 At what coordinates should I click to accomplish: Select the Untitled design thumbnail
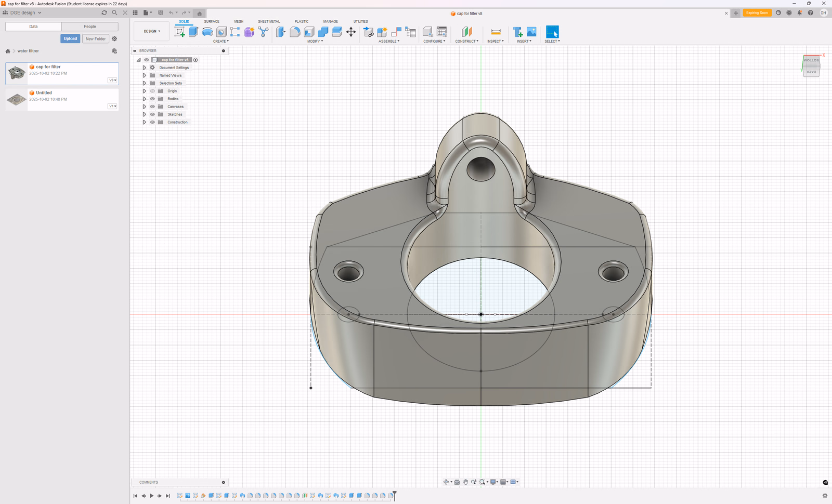click(x=16, y=99)
